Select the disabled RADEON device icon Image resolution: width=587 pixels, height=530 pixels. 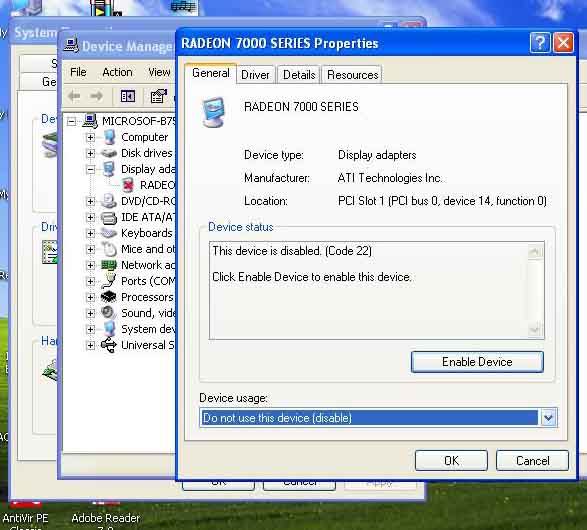tap(128, 185)
